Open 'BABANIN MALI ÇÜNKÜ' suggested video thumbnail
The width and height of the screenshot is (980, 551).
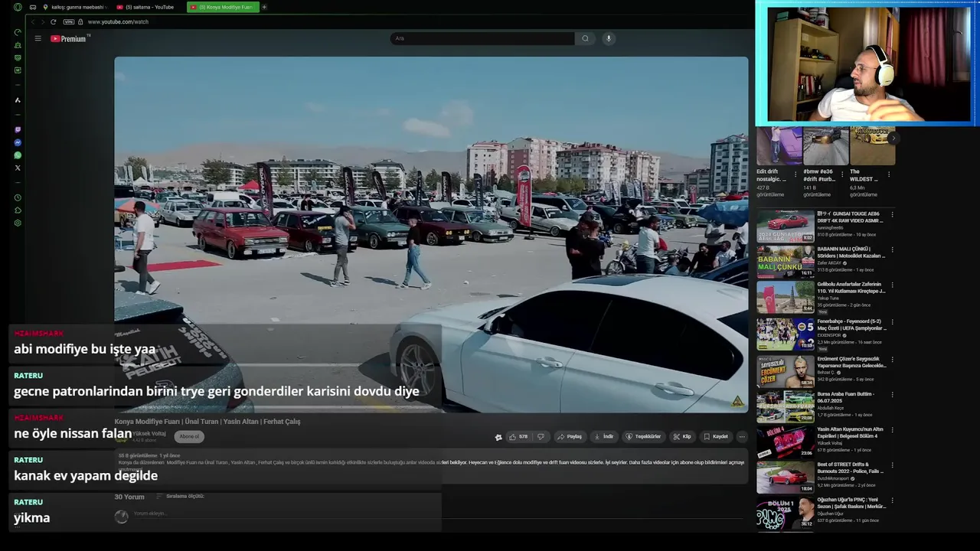786,262
